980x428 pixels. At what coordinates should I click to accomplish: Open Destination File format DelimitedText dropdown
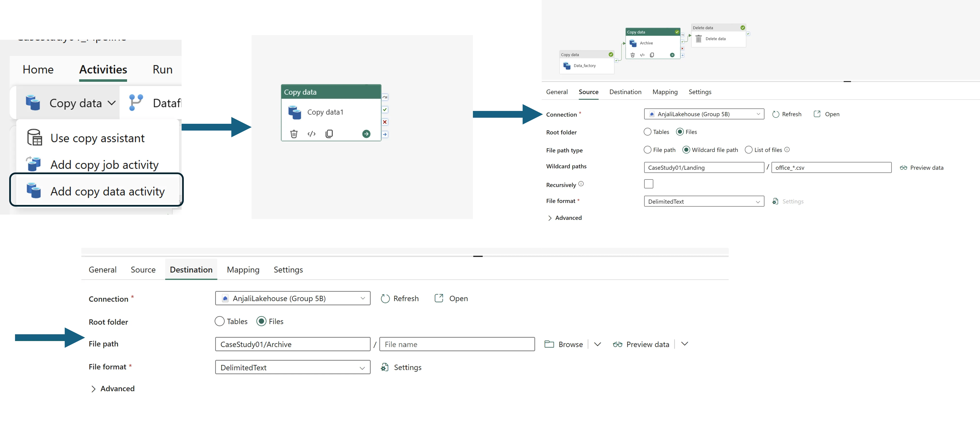[x=293, y=367]
